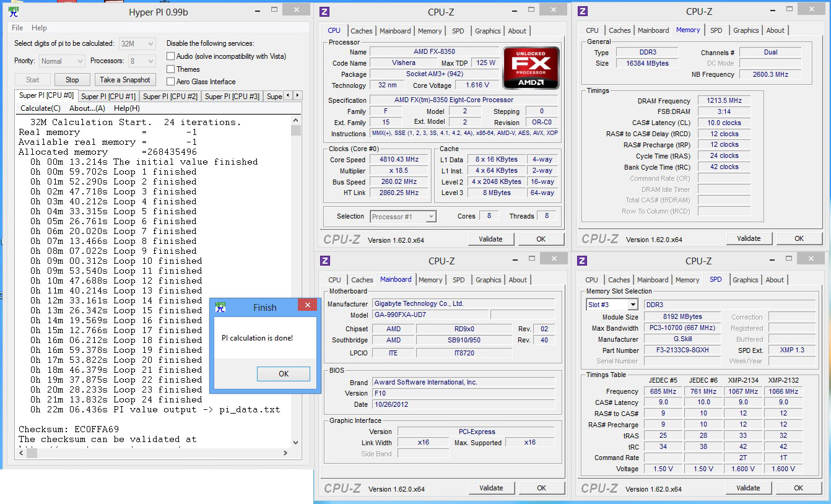The width and height of the screenshot is (831, 504).
Task: Switch to Super PI [CPU #2] tab
Action: (170, 96)
